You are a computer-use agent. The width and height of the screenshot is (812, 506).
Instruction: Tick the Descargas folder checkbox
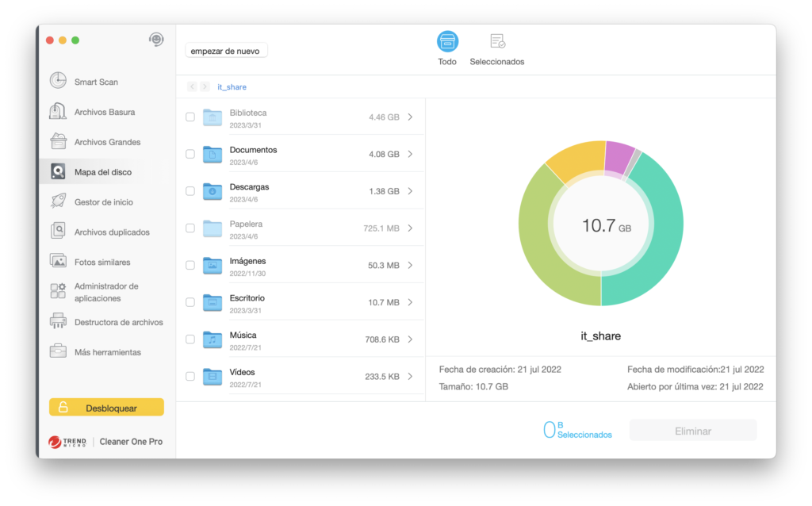(x=190, y=191)
